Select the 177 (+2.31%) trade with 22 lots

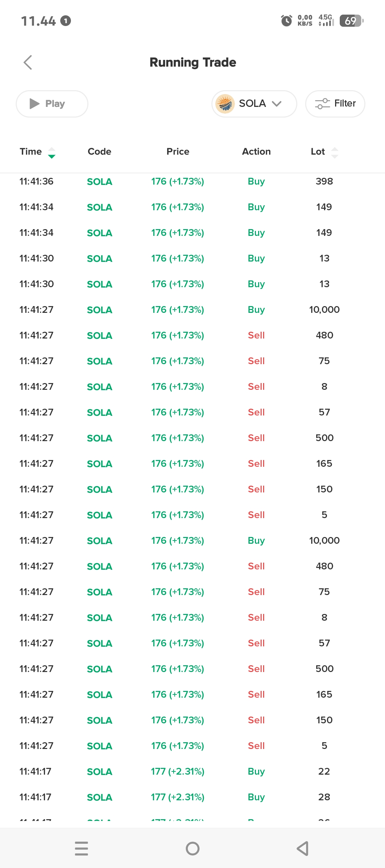192,771
